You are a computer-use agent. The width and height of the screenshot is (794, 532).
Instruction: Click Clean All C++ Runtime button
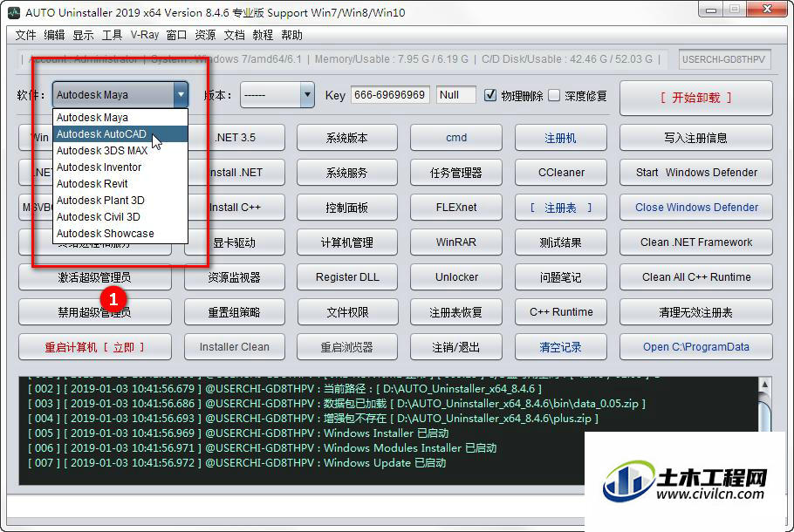[x=695, y=276]
